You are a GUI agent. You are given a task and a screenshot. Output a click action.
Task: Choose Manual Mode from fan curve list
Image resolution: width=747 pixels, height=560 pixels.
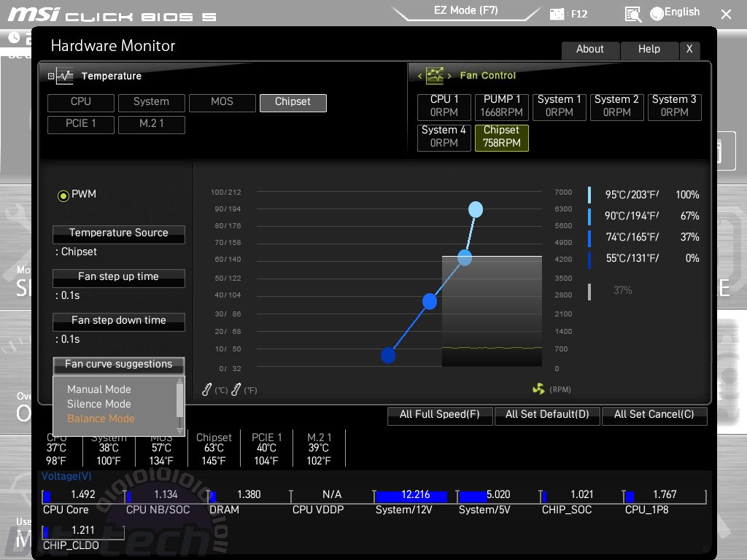(x=99, y=389)
